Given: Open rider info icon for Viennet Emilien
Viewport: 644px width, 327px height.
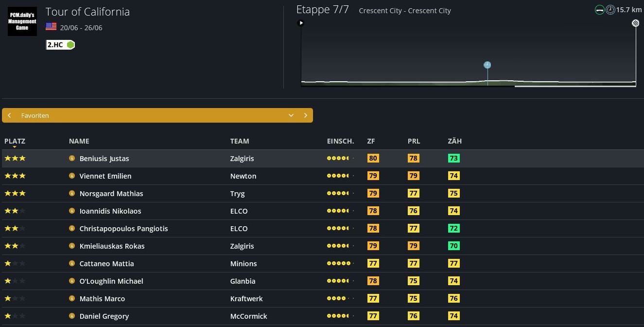Looking at the screenshot, I should coord(72,176).
